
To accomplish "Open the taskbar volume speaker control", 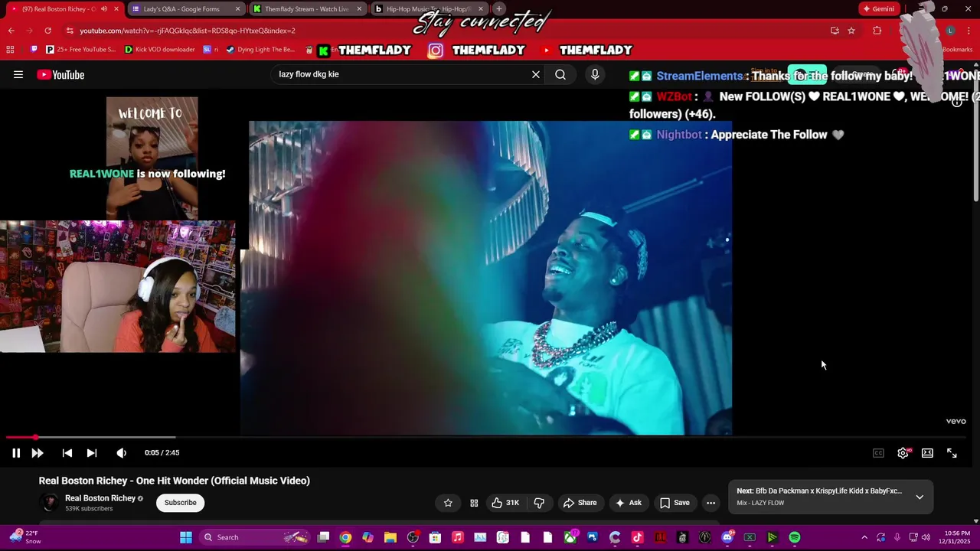I will [x=926, y=537].
